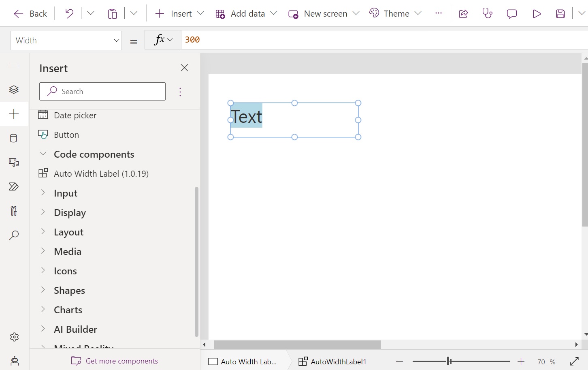Click the Get more components link
This screenshot has width=588, height=370.
(122, 361)
